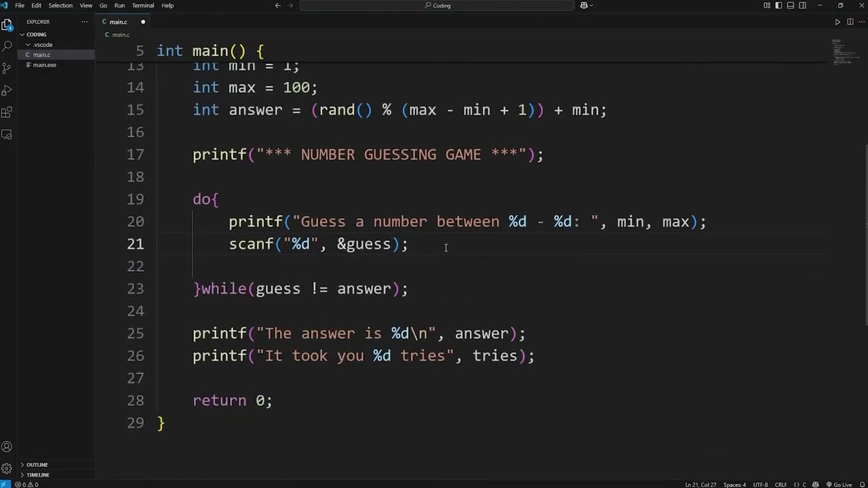Expand the OUTLINE section
The height and width of the screenshot is (488, 868).
coord(37,465)
